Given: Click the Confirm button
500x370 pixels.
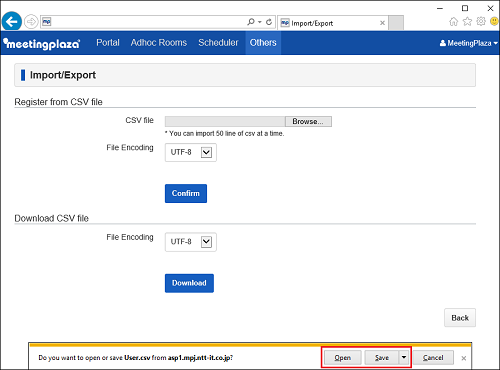Looking at the screenshot, I should [186, 193].
